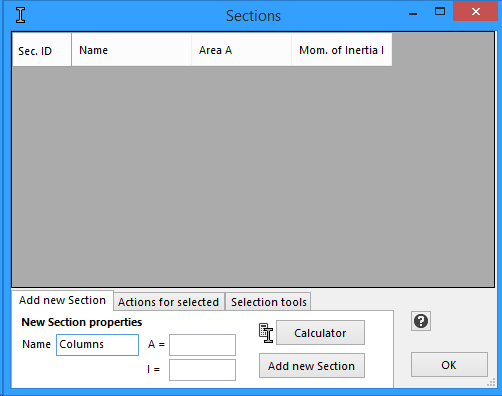Click the Area A column header

pos(242,50)
